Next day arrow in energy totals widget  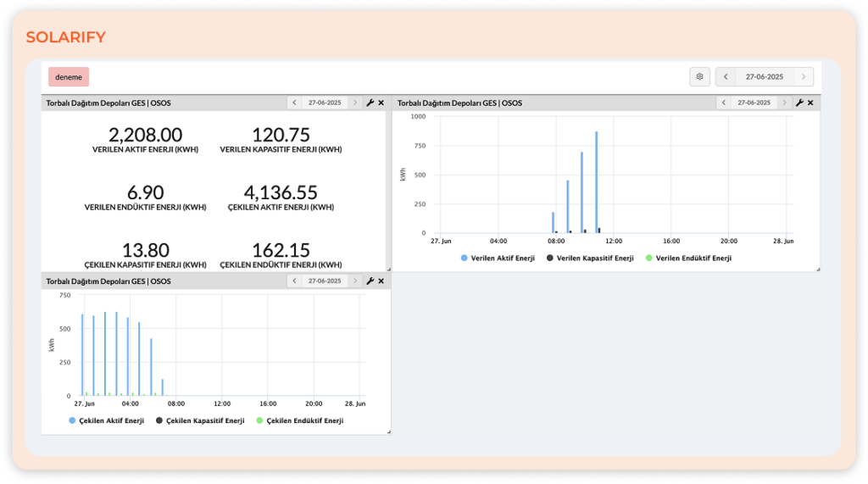[x=355, y=103]
